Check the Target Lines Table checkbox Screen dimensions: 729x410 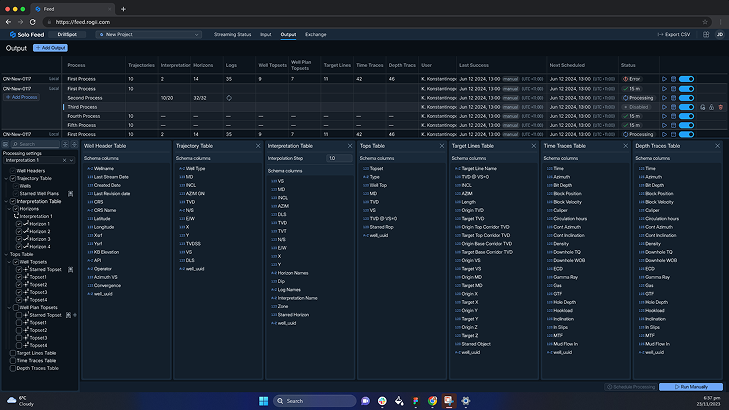pyautogui.click(x=12, y=353)
